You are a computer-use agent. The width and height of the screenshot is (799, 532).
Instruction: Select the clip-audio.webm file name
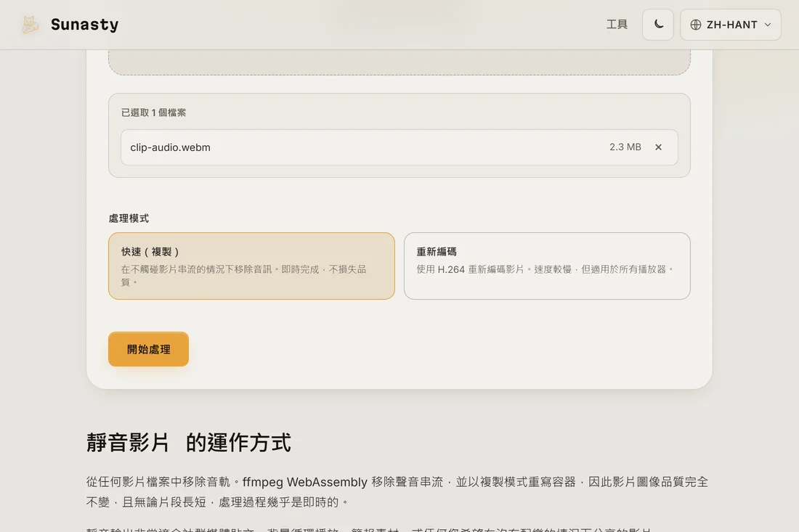click(x=170, y=147)
